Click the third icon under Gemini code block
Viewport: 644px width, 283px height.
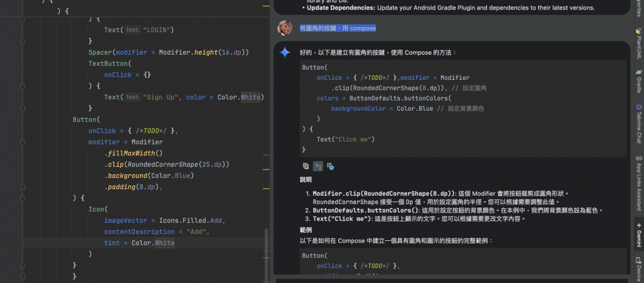[x=330, y=167]
